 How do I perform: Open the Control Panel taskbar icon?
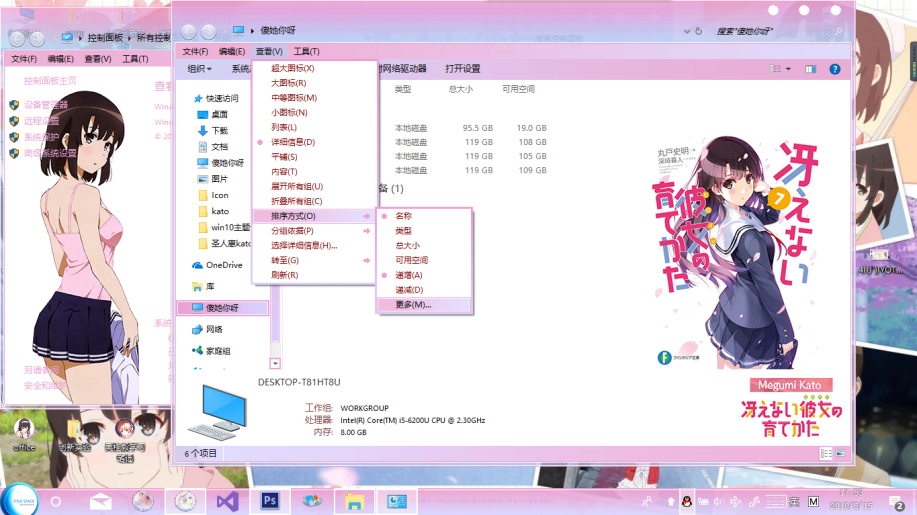pos(397,502)
